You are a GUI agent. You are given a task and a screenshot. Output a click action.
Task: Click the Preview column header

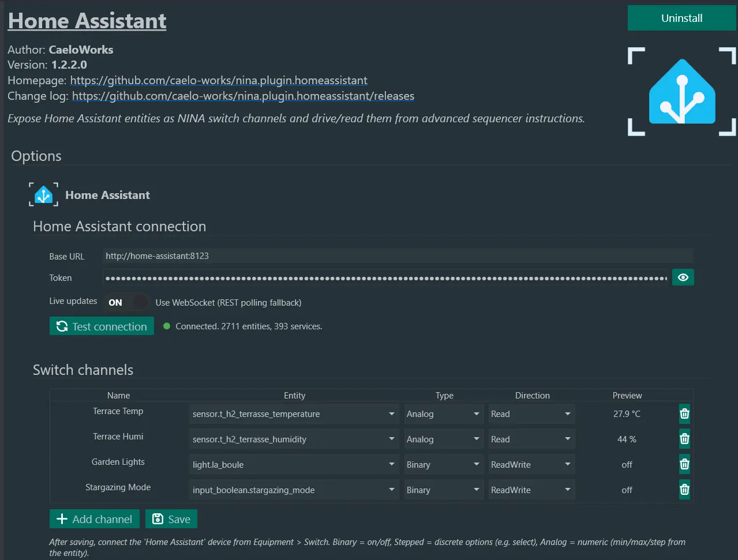[627, 396]
